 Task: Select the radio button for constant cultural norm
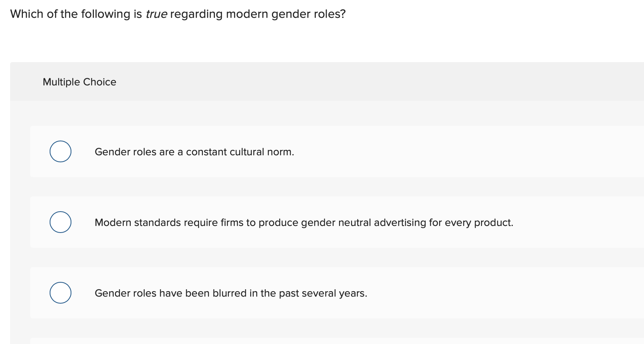pyautogui.click(x=61, y=151)
